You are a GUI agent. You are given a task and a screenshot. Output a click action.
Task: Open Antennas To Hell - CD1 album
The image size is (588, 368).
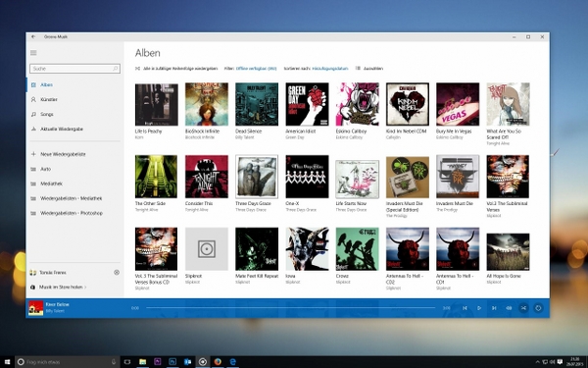(458, 249)
